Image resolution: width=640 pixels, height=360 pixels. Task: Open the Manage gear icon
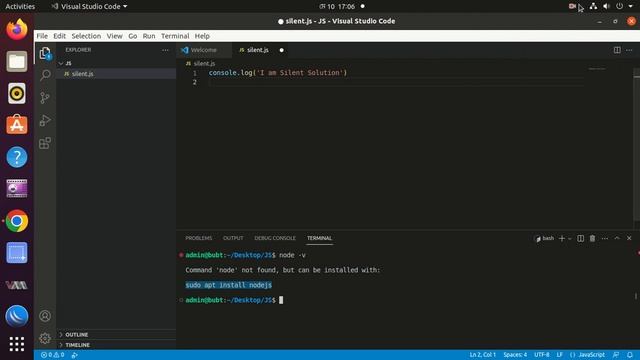[x=45, y=338]
